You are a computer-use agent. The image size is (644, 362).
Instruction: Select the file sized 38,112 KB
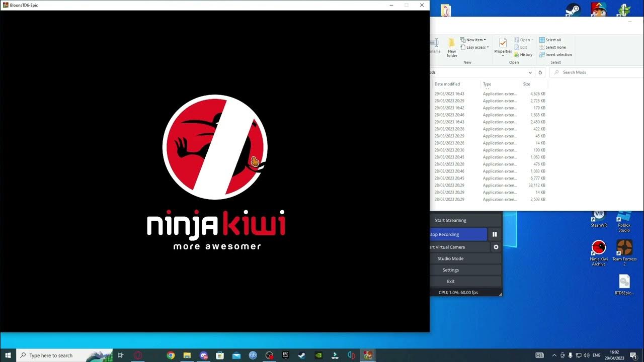[x=489, y=185]
